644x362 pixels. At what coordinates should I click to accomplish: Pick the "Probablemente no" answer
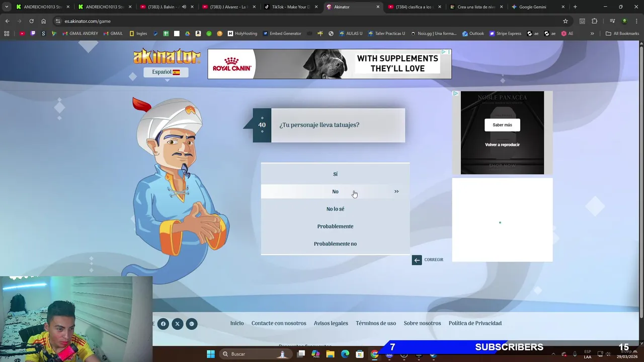(x=335, y=244)
